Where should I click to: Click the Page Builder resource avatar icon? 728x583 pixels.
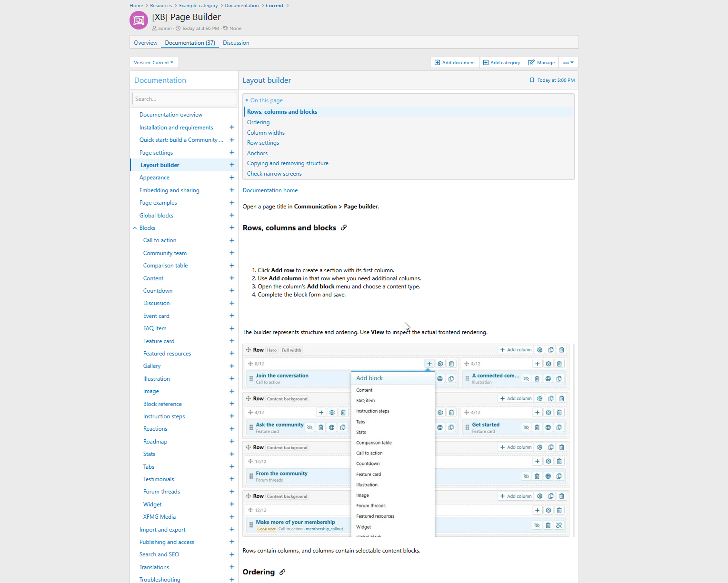139,20
